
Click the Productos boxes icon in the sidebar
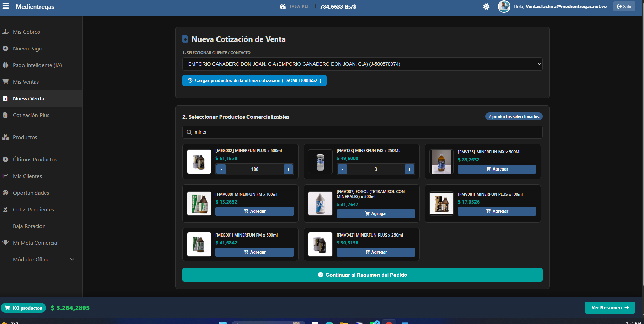coord(5,137)
